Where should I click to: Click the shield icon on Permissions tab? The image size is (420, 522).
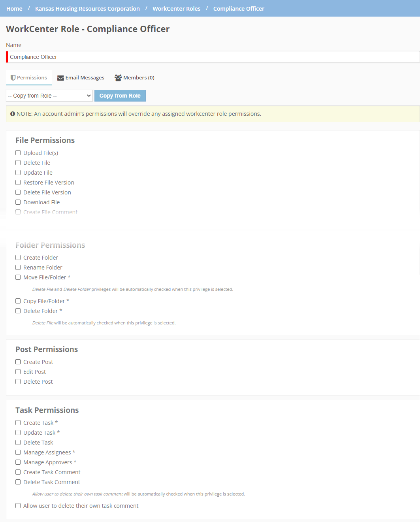[13, 78]
